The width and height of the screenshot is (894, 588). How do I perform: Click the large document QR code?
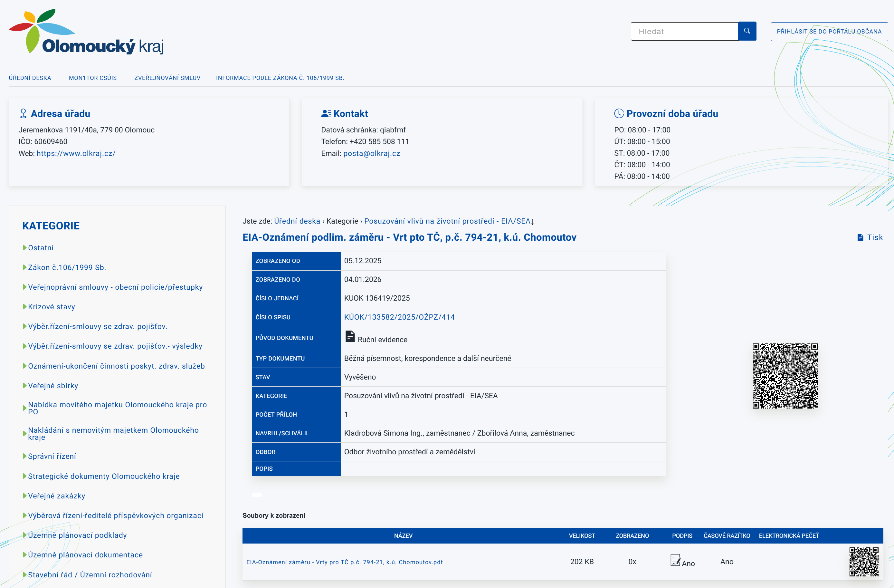tap(785, 375)
